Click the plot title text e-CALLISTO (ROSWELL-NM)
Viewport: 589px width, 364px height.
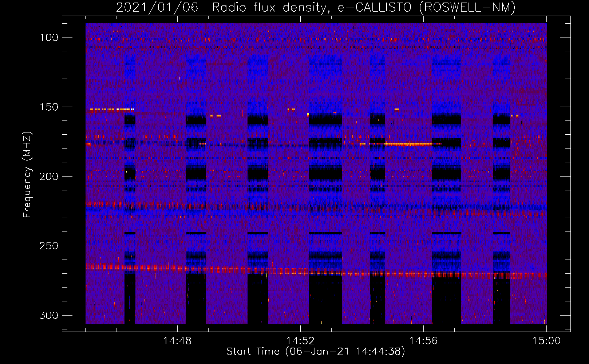click(427, 7)
